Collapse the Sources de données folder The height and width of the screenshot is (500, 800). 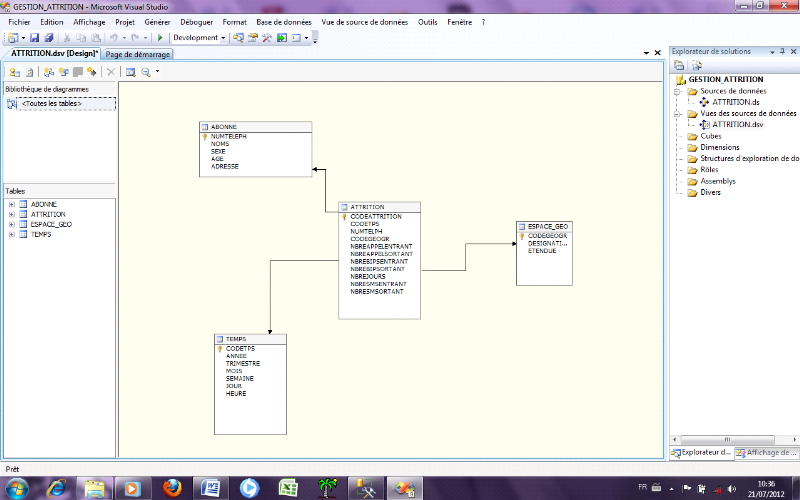[x=679, y=91]
